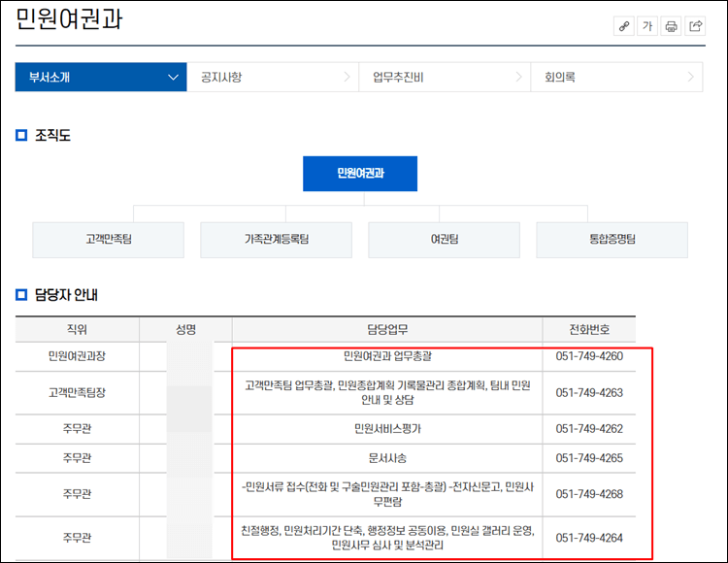Click the arrow beside 업무추진비
Screen dimensions: 728x563
tap(518, 77)
